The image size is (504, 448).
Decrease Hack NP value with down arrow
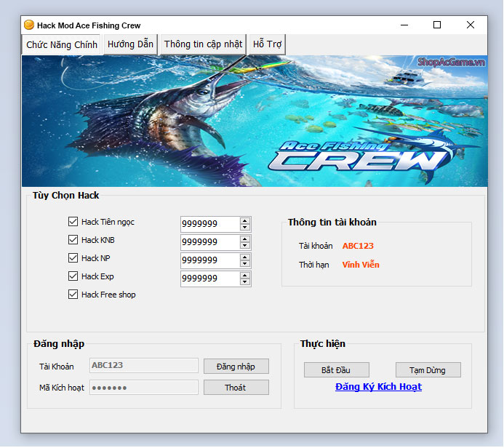tap(244, 263)
